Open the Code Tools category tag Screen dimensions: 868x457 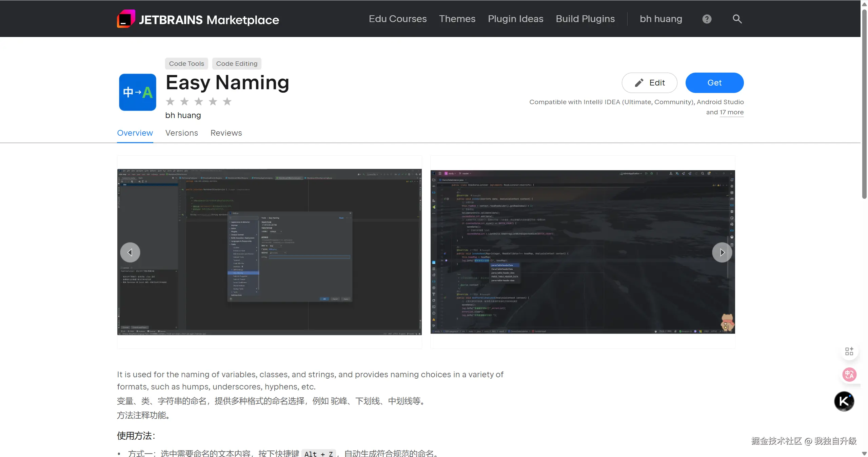[x=186, y=64]
